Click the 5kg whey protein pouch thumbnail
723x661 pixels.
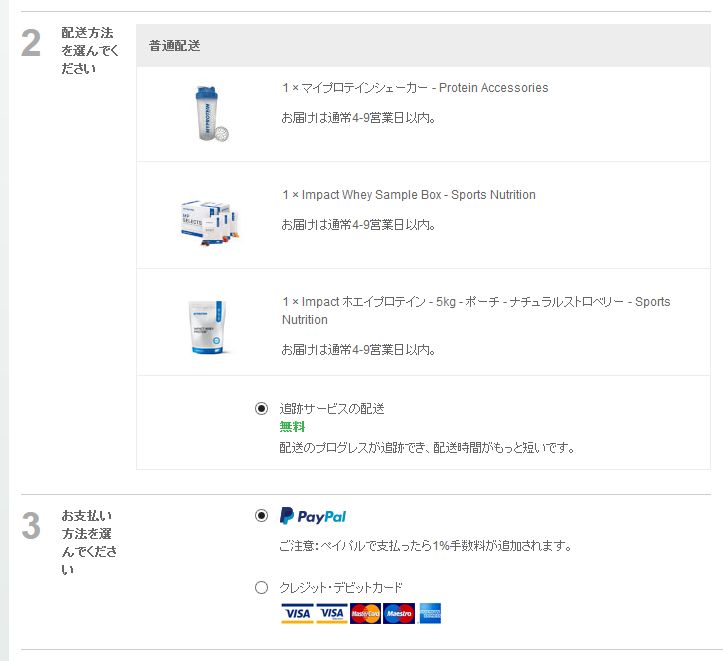pyautogui.click(x=207, y=327)
